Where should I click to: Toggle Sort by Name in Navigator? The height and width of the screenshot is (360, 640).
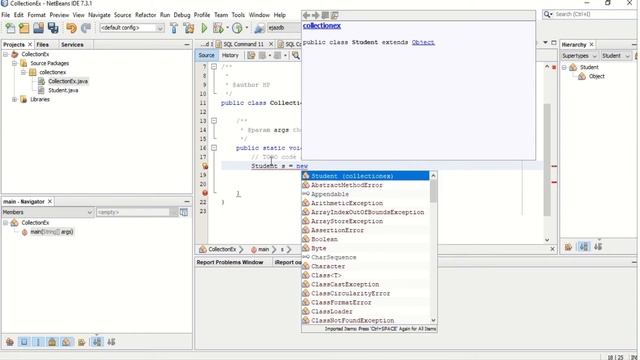(x=97, y=342)
